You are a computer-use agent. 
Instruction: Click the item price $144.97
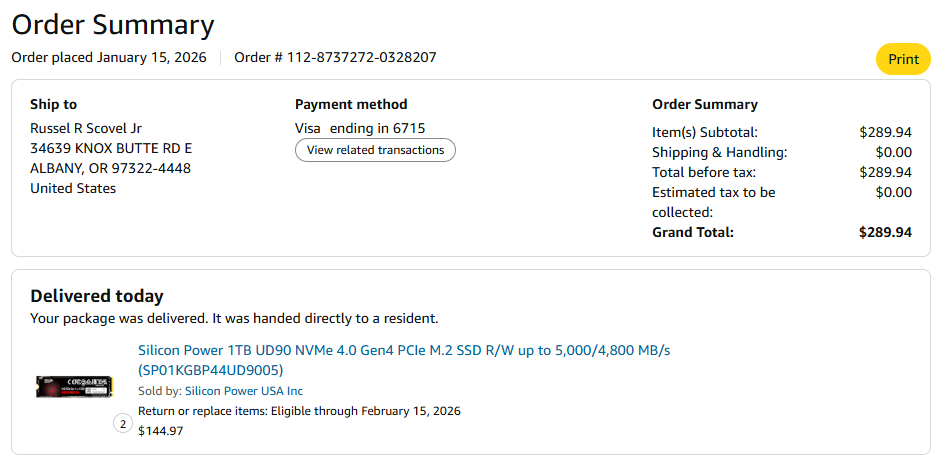tap(161, 431)
